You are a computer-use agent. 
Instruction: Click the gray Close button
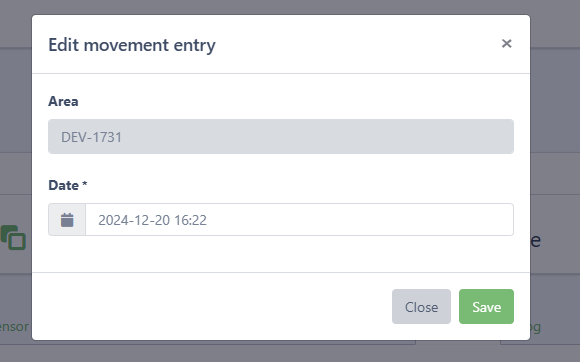tap(421, 307)
